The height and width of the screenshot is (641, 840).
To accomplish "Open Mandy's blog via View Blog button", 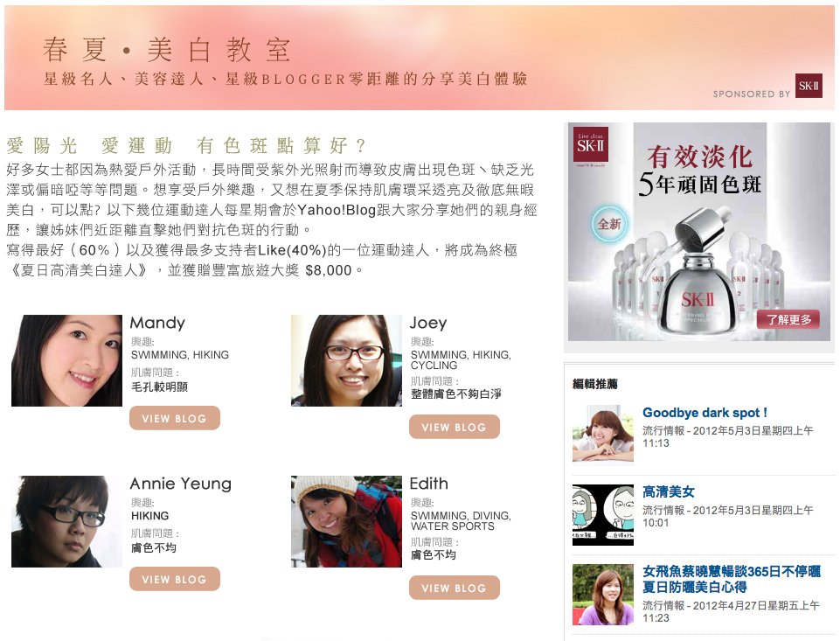I will point(175,418).
